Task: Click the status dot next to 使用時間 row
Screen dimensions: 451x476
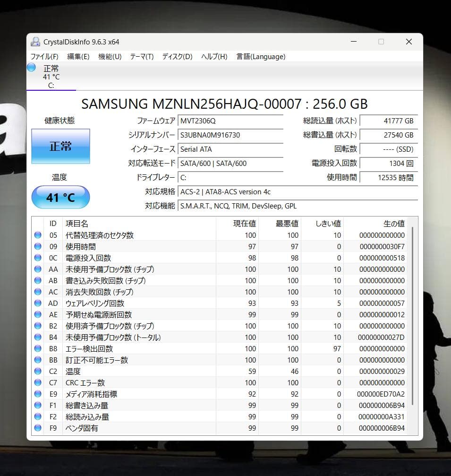Action: 38,246
